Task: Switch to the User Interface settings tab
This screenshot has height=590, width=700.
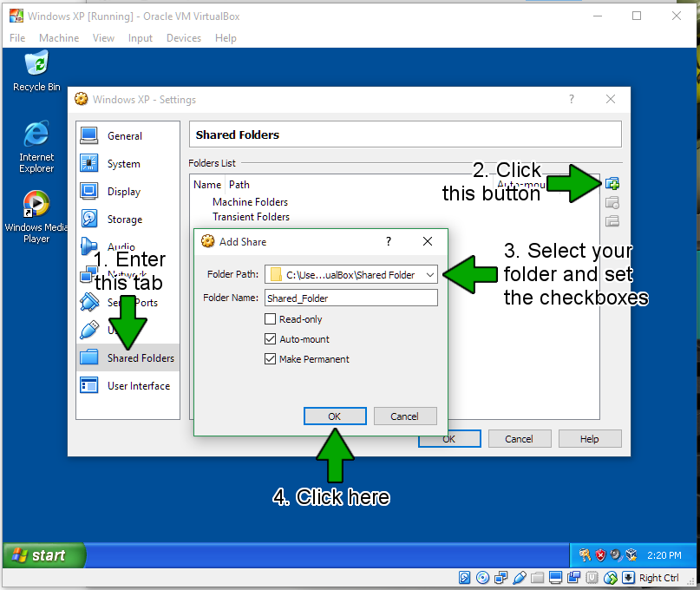Action: (x=128, y=385)
